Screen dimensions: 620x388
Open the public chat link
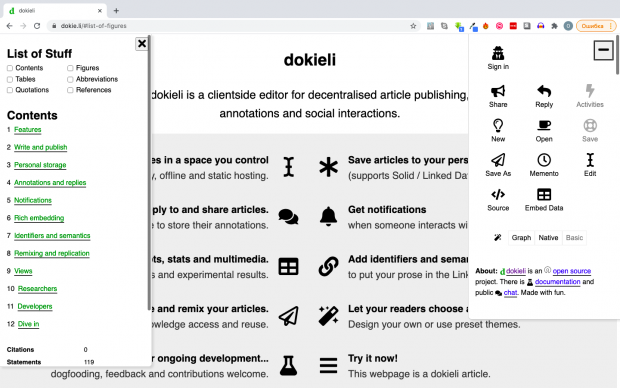(510, 293)
